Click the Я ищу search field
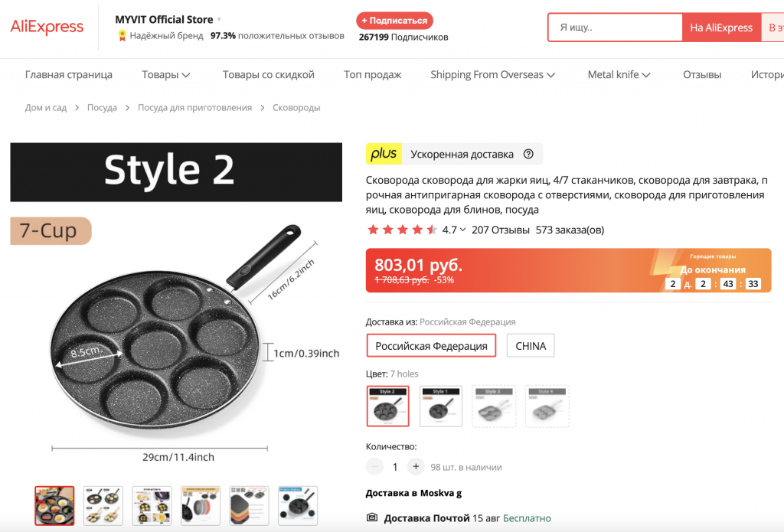Image resolution: width=784 pixels, height=532 pixels. pyautogui.click(x=616, y=28)
